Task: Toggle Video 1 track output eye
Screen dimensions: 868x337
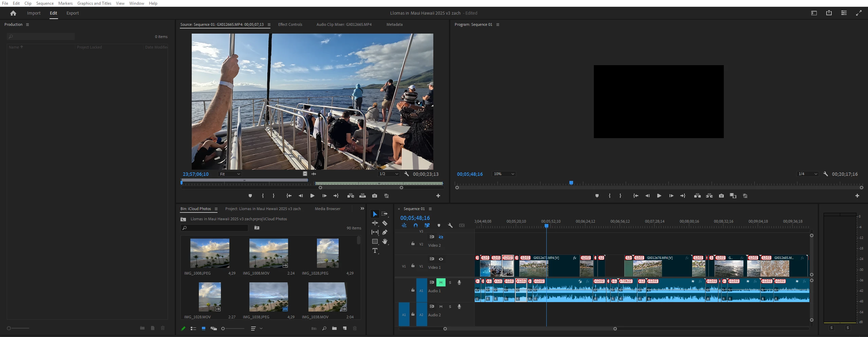Action: click(441, 259)
